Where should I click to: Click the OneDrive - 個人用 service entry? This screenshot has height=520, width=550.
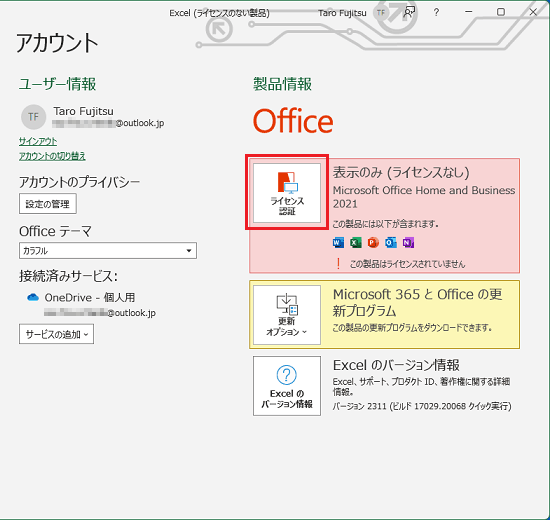tap(90, 298)
